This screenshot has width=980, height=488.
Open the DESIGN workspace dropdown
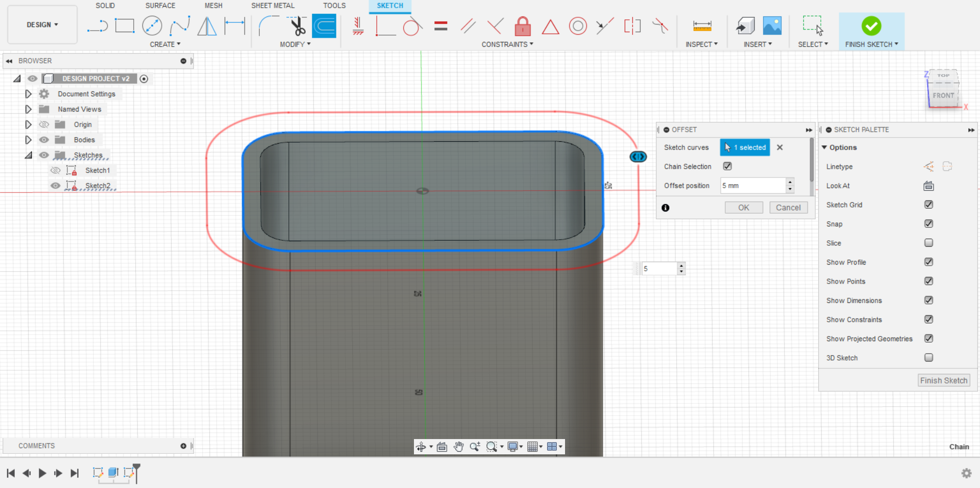pyautogui.click(x=42, y=24)
